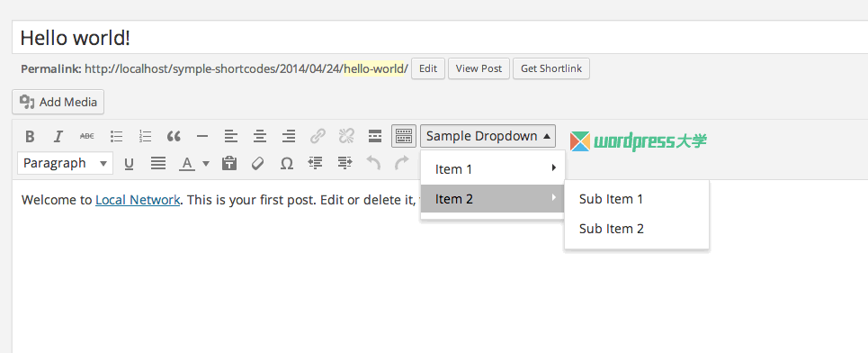
Task: Insert a numbered list
Action: [x=145, y=136]
